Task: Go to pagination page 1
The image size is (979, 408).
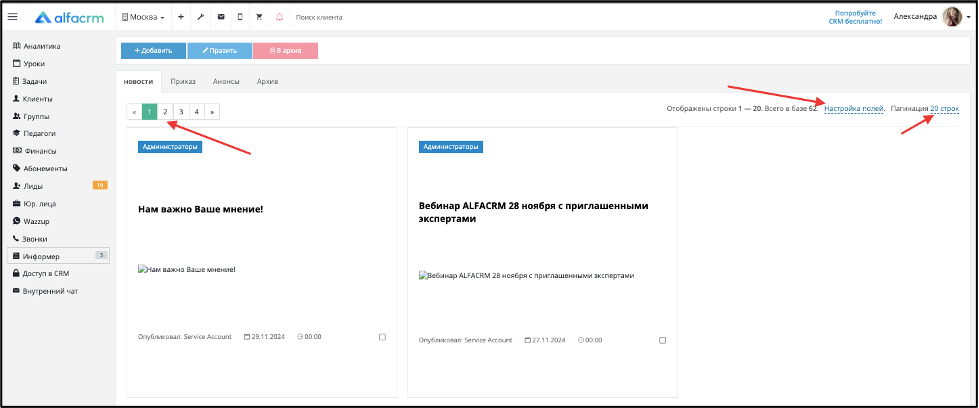Action: (150, 111)
